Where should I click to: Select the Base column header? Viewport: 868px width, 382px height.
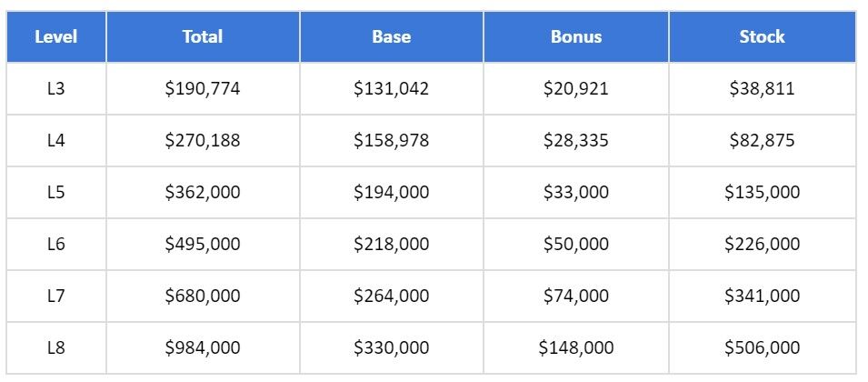[x=392, y=37]
